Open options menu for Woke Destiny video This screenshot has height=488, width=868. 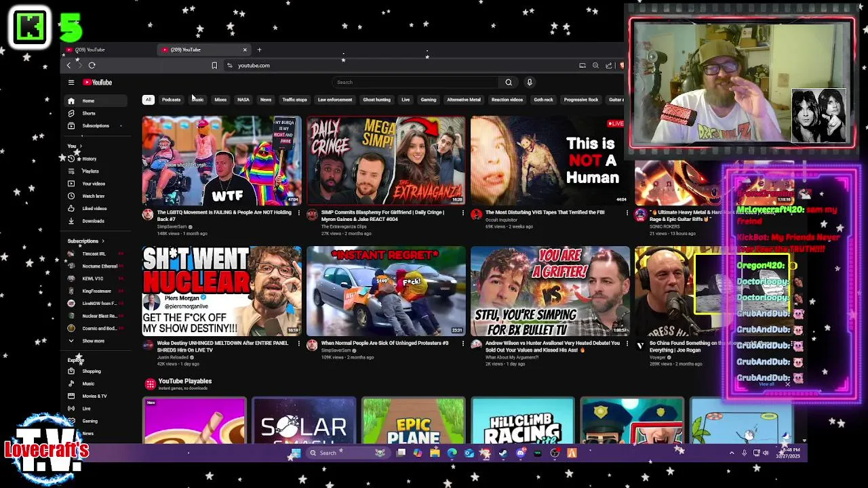299,344
